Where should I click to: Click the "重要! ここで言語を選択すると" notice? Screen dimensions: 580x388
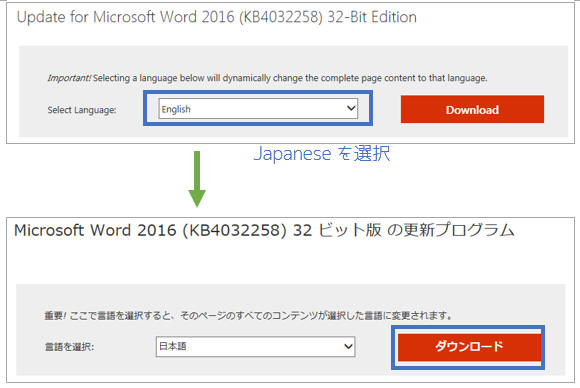click(248, 316)
